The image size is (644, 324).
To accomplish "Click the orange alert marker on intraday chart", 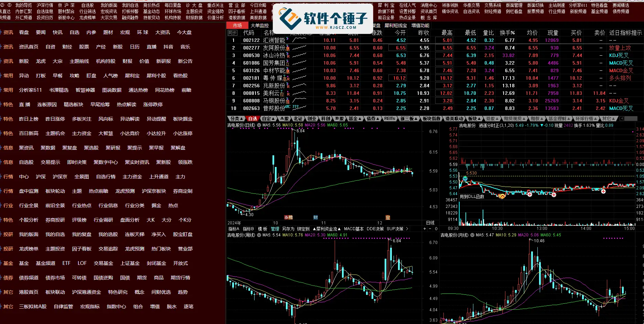I will (502, 196).
